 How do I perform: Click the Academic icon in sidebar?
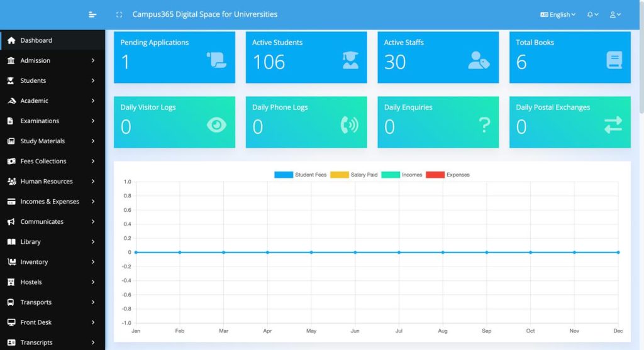coord(11,101)
